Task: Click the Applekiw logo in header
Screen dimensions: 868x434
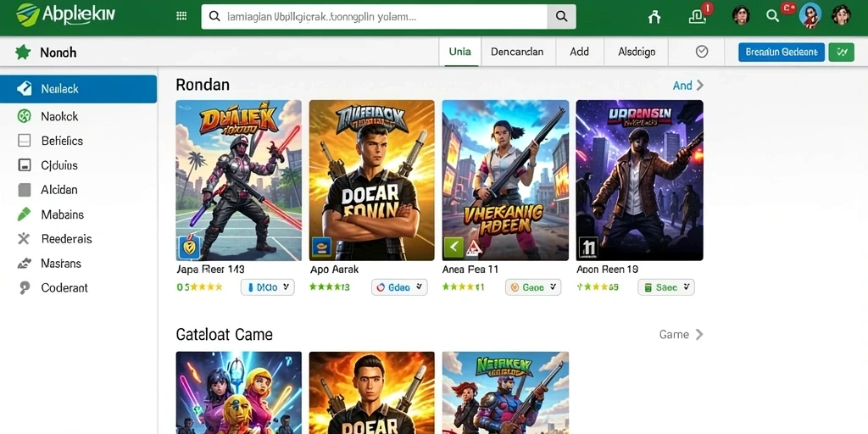Action: 66,14
